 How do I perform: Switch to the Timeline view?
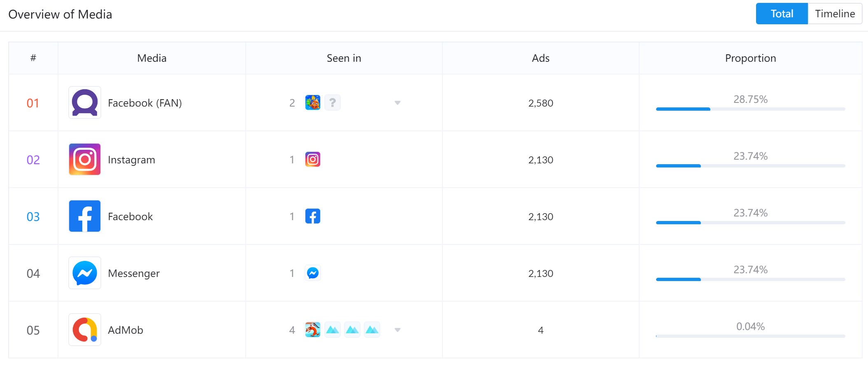coord(835,14)
